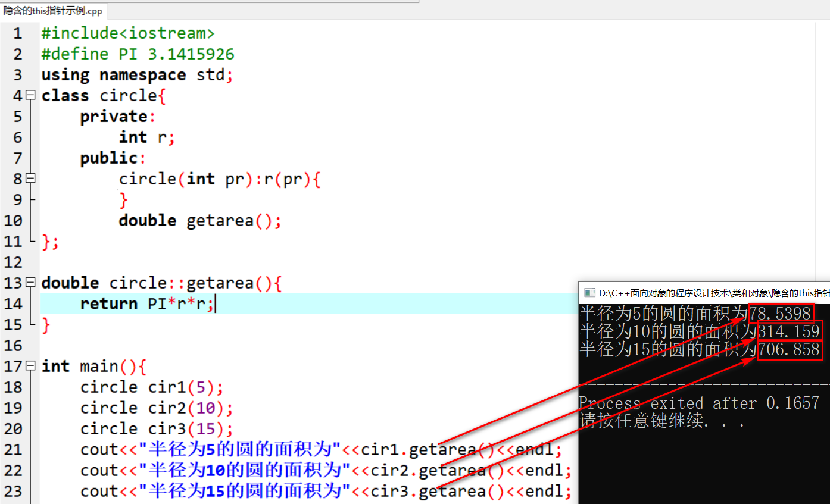Click the #define PI 3.1415926 line
This screenshot has width=830, height=504.
tap(138, 54)
